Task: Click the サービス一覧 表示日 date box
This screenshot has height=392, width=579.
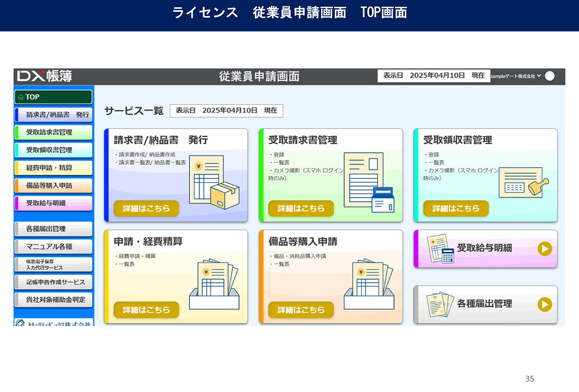Action: pyautogui.click(x=227, y=111)
